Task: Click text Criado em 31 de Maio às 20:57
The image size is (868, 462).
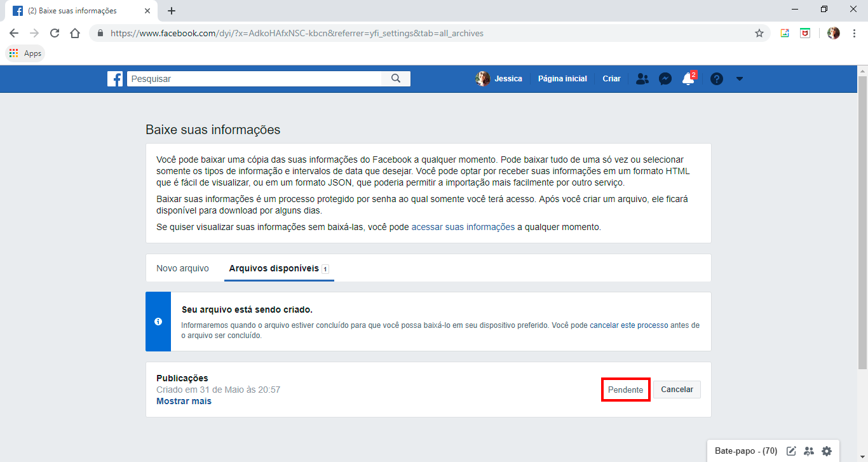Action: tap(218, 390)
